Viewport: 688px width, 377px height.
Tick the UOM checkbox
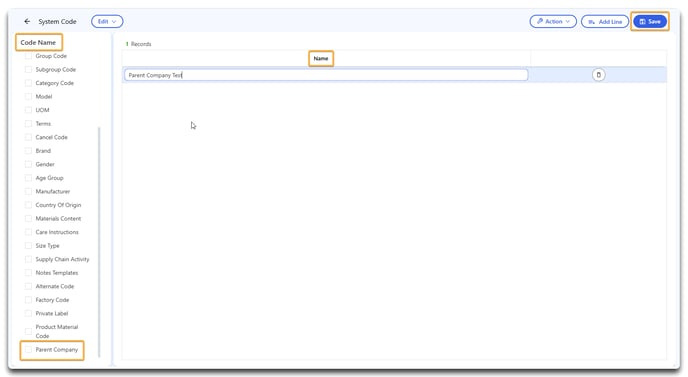point(29,110)
